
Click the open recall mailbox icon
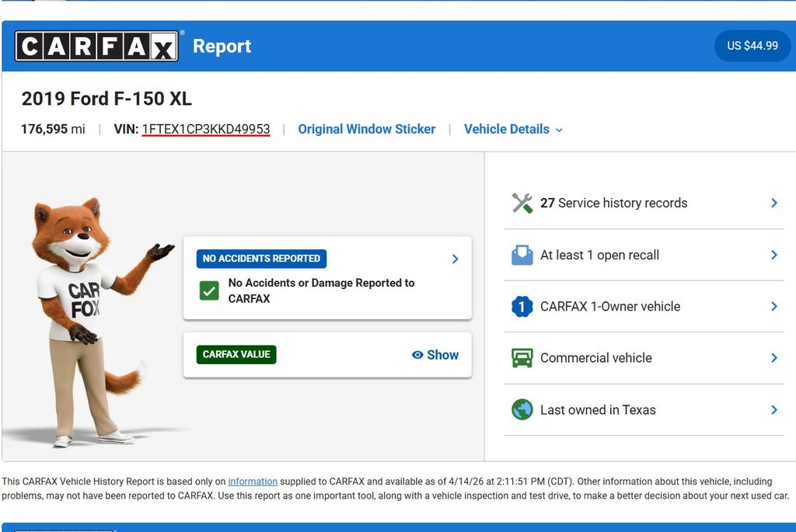522,255
